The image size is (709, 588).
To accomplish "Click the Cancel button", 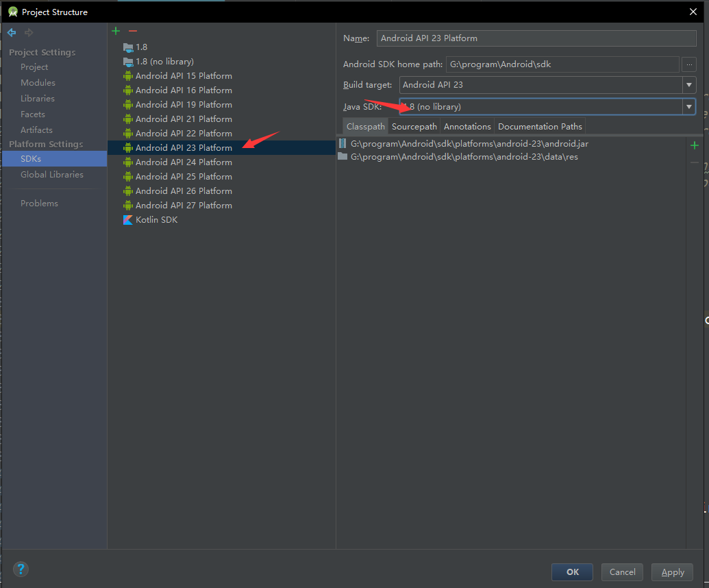I will coord(622,572).
